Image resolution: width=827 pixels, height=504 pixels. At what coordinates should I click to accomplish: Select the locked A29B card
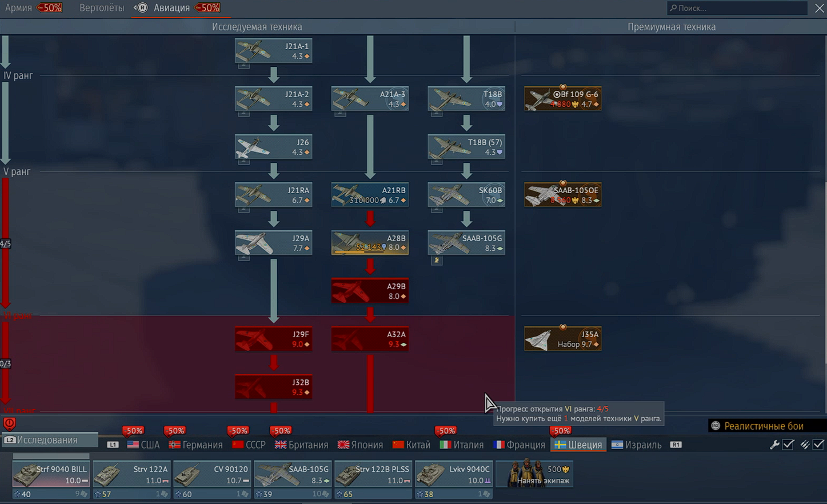370,291
